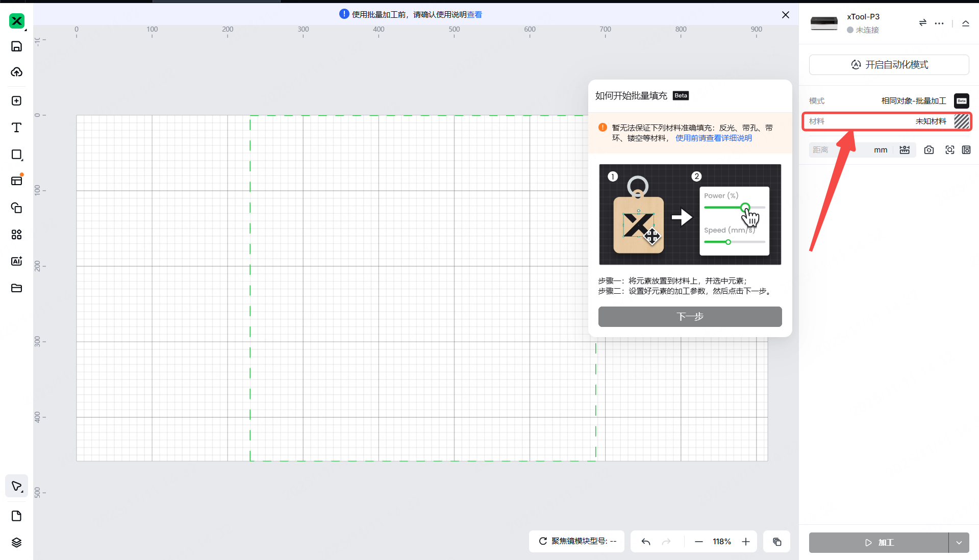Open the device more options menu
Image resolution: width=979 pixels, height=560 pixels.
pyautogui.click(x=939, y=23)
